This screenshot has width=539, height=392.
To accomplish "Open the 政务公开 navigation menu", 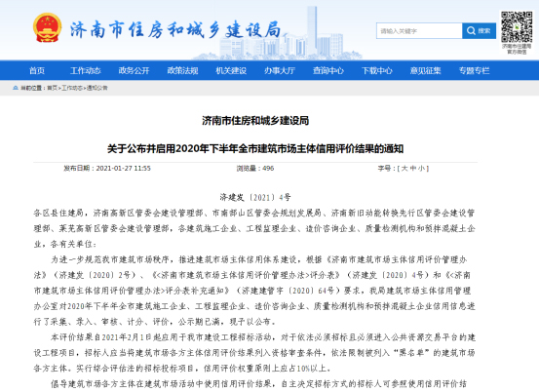I will point(134,70).
